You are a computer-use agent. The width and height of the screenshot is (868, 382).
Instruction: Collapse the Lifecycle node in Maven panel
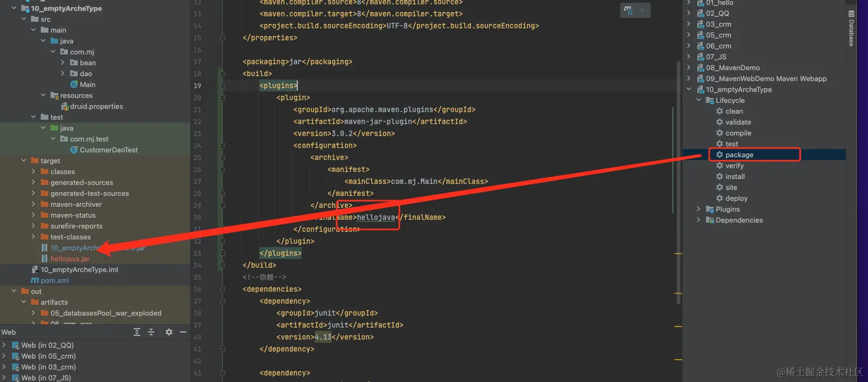coord(699,101)
